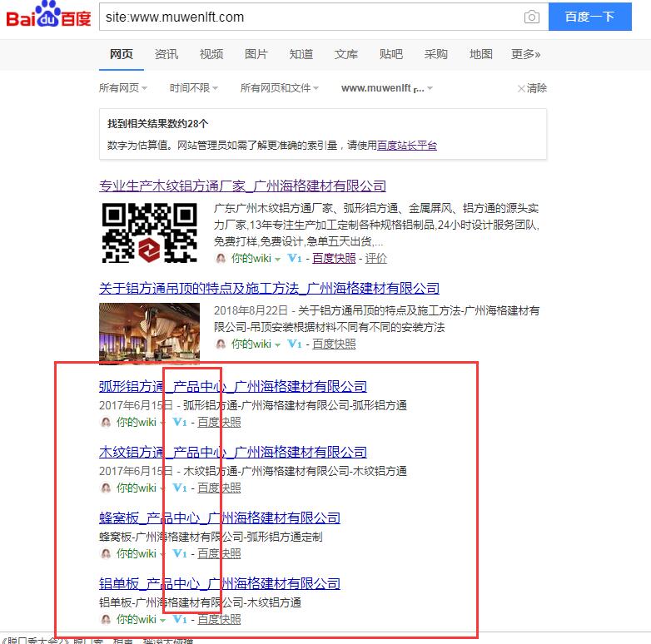Click V1 badge in 专业生产木纹铝方通厂家 result
This screenshot has height=644, width=651.
tap(295, 259)
